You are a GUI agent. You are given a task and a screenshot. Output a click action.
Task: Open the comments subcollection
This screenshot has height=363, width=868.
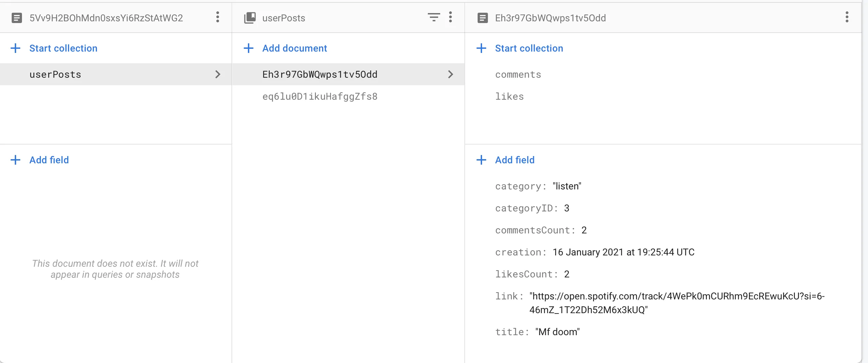click(518, 75)
